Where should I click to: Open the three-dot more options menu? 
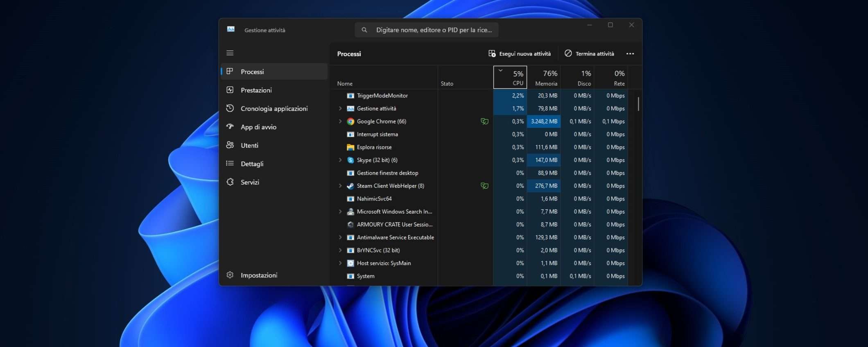(630, 54)
